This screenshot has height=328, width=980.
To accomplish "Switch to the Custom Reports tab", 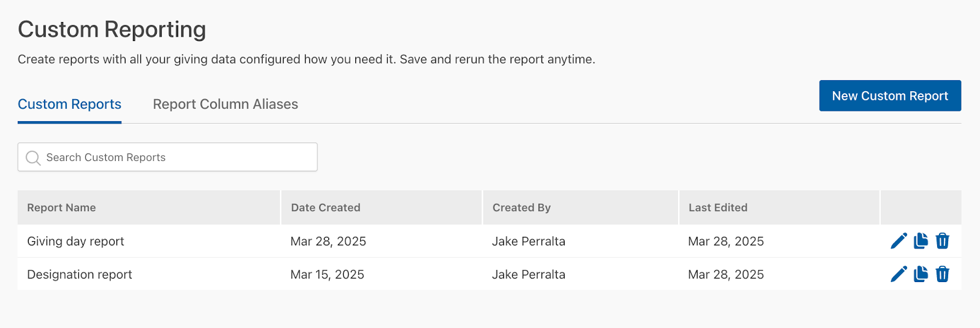I will click(x=70, y=104).
